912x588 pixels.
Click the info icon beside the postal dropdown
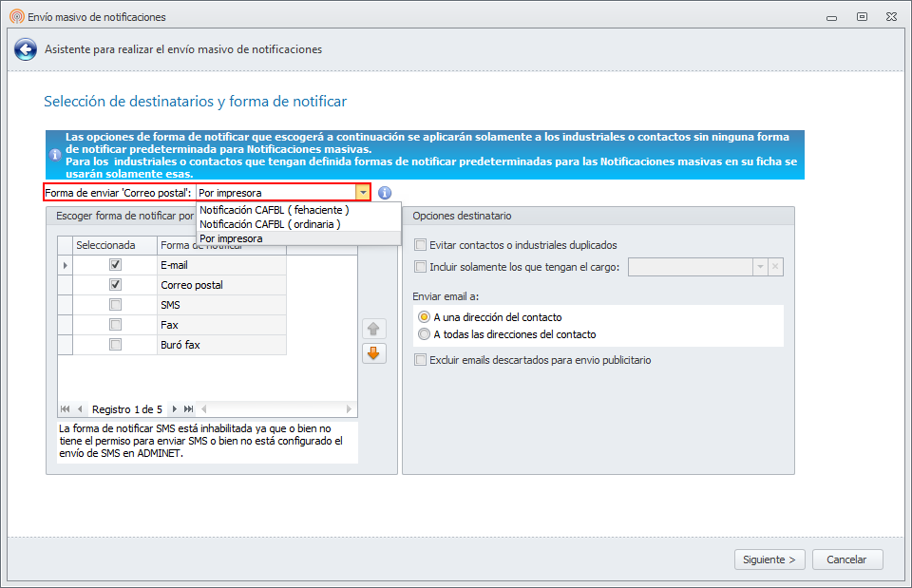coord(385,193)
